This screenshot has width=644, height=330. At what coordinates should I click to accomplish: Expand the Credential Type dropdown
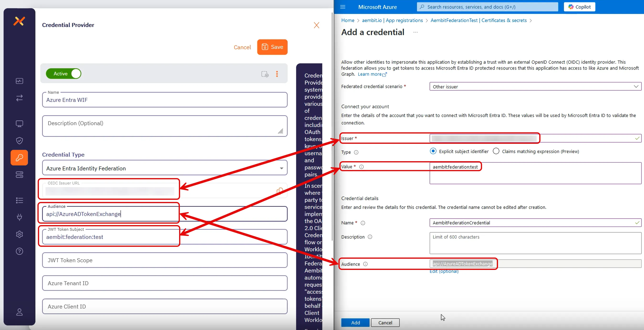pos(281,168)
